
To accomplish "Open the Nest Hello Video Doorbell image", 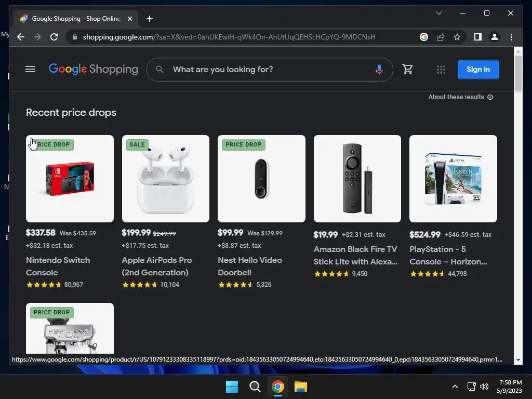I will [x=261, y=179].
